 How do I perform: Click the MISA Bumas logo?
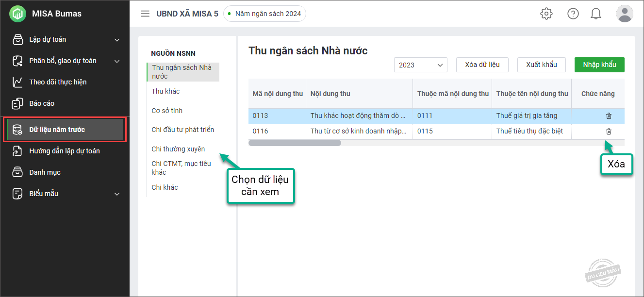click(x=17, y=14)
